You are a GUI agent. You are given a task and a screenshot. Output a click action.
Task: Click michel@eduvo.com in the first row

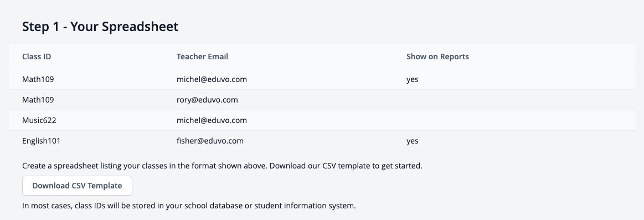tap(212, 79)
